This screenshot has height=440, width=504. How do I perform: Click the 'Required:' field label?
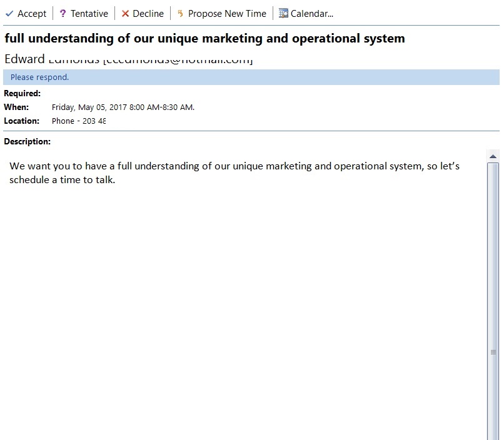[x=23, y=93]
